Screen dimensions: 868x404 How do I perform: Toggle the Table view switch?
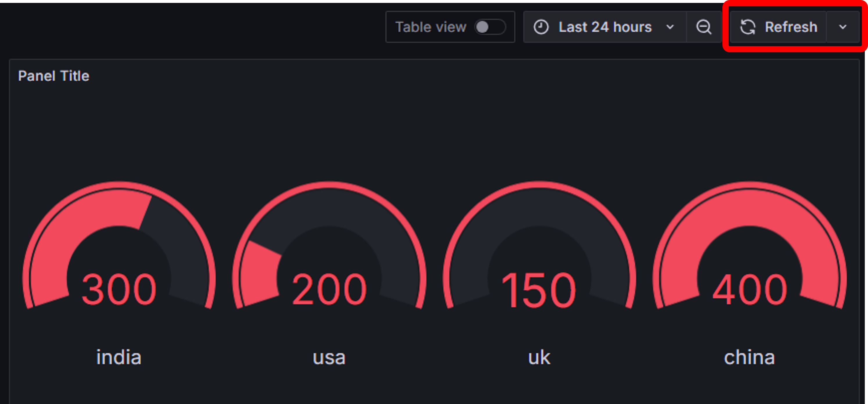[x=490, y=27]
